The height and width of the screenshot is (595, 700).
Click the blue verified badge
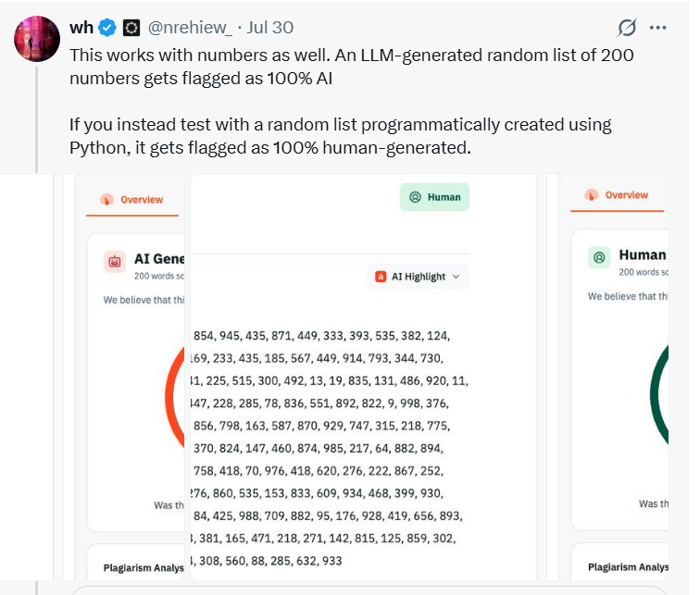point(107,28)
